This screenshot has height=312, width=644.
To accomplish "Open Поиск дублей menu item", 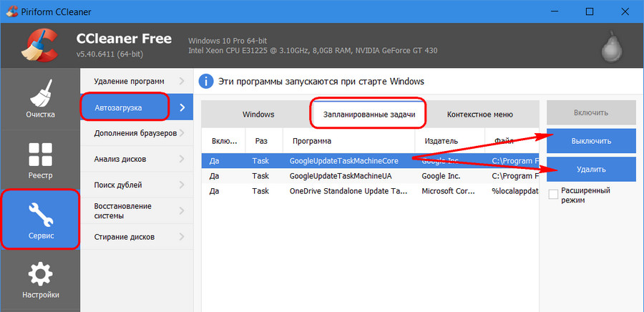I will coord(137,185).
